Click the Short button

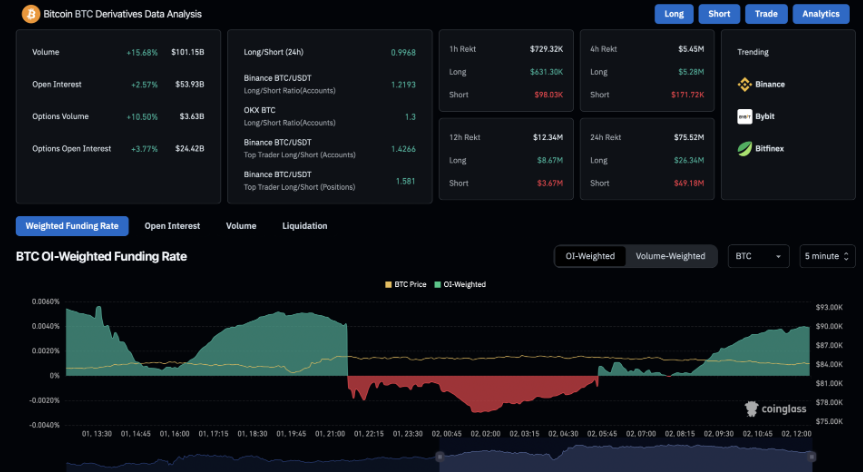point(719,14)
